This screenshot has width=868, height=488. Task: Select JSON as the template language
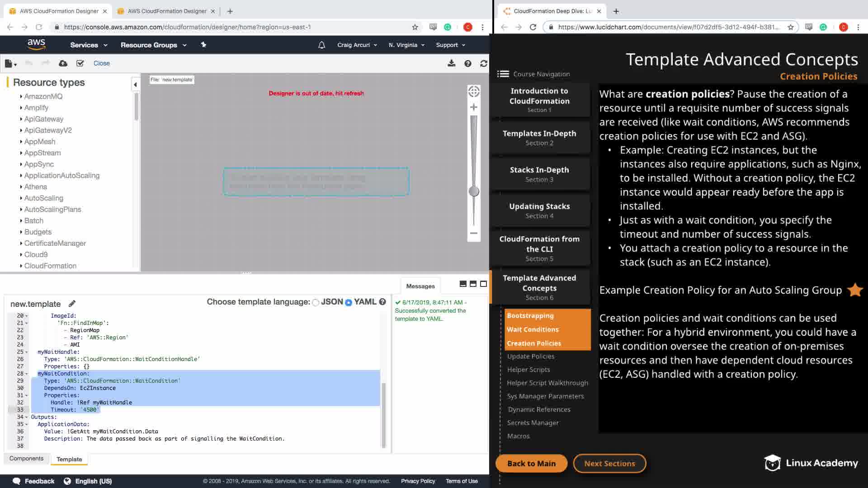click(316, 302)
